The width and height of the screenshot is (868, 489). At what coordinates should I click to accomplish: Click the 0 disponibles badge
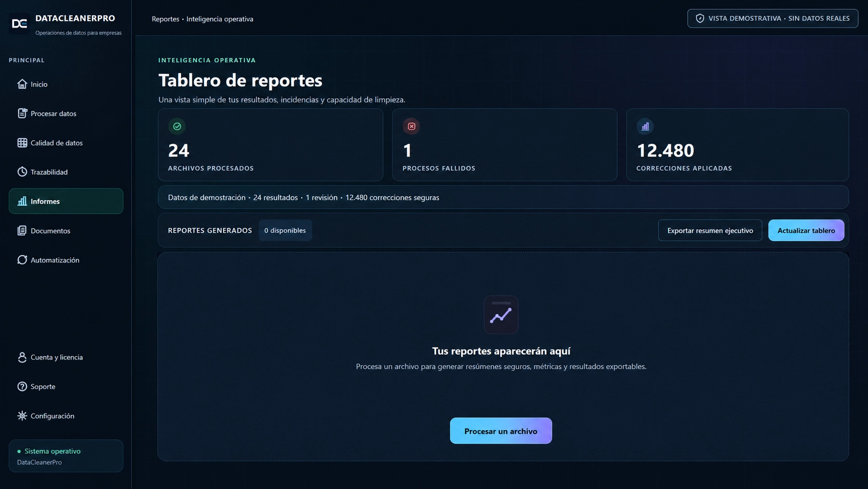[285, 230]
